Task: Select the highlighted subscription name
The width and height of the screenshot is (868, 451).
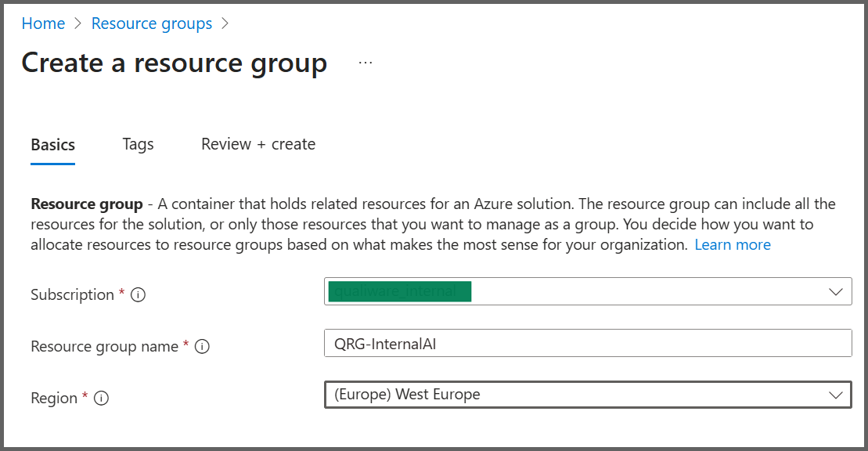Action: pos(400,290)
